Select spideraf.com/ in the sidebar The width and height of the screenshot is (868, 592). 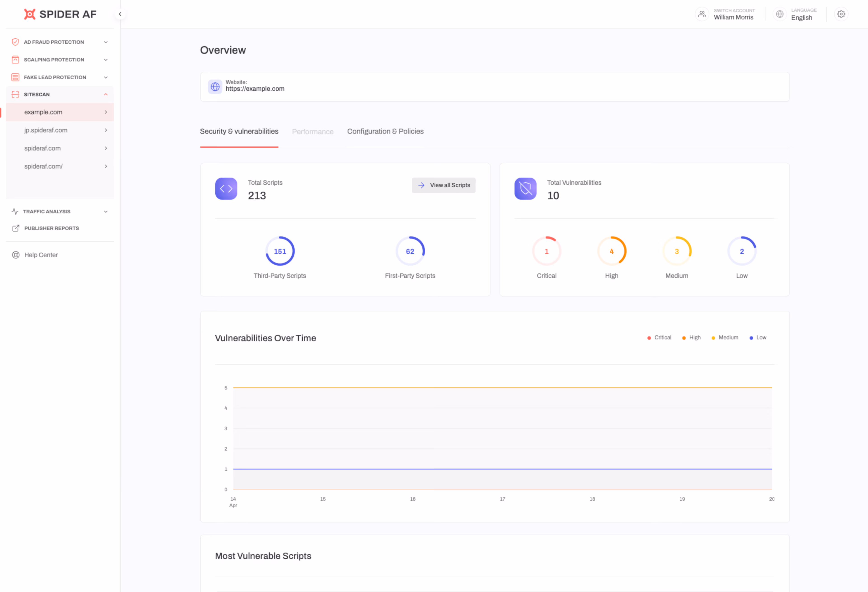tap(60, 166)
